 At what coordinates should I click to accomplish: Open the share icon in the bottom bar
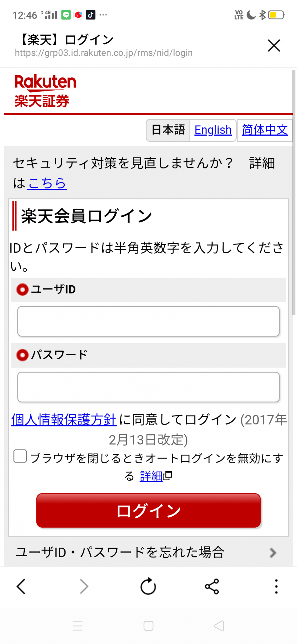(212, 587)
